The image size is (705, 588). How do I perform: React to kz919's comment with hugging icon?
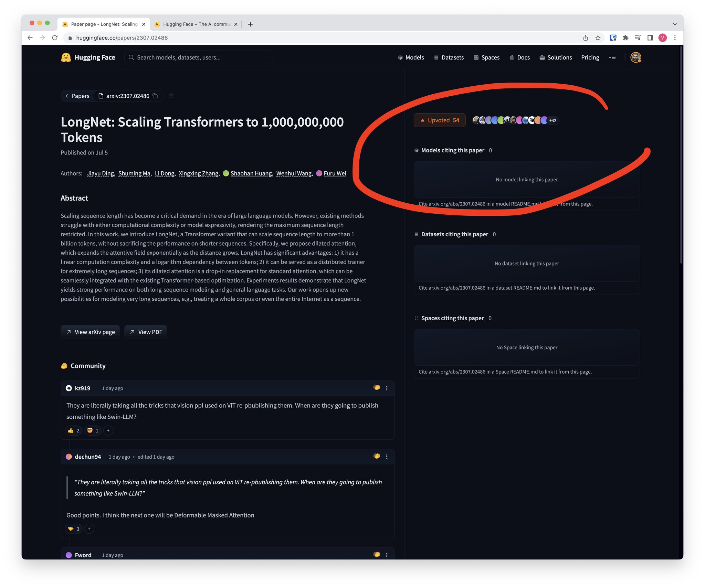[x=377, y=388]
